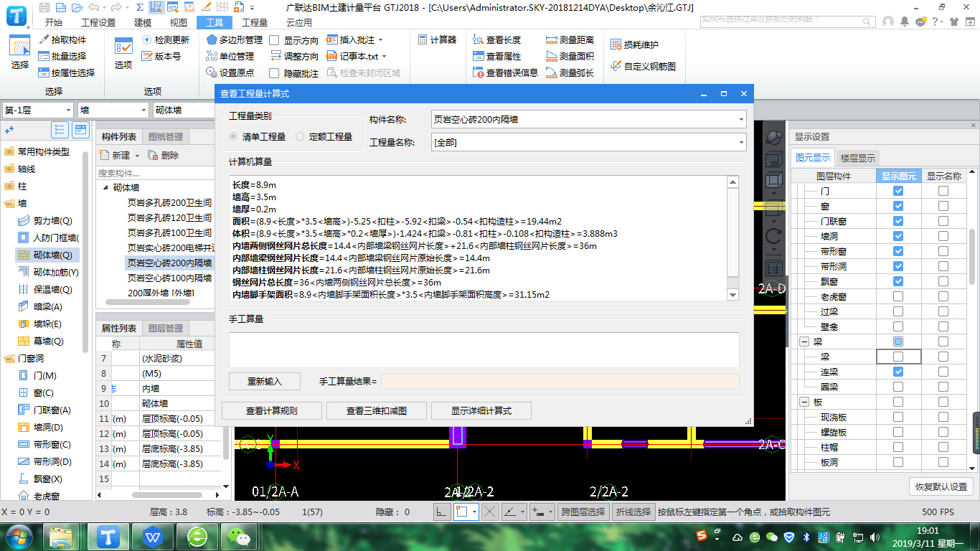Expand 插入批注 dropdown arrow

[x=380, y=40]
